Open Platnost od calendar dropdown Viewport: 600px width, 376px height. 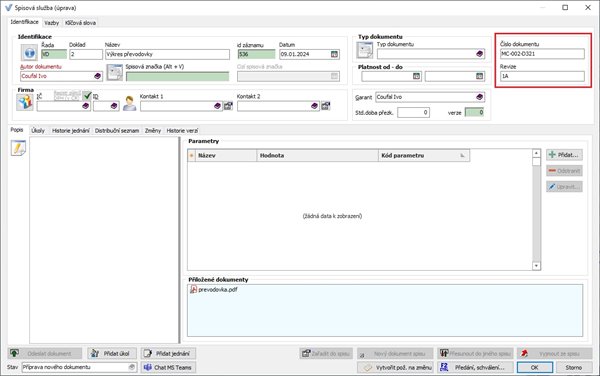(x=416, y=76)
